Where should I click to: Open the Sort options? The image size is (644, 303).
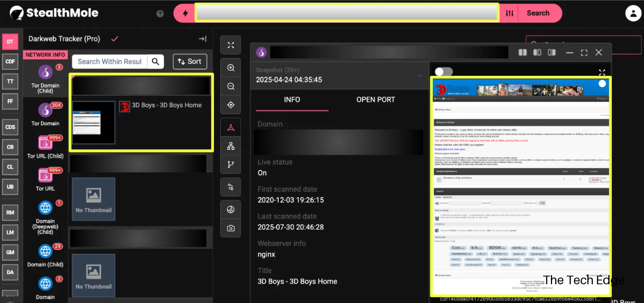190,61
